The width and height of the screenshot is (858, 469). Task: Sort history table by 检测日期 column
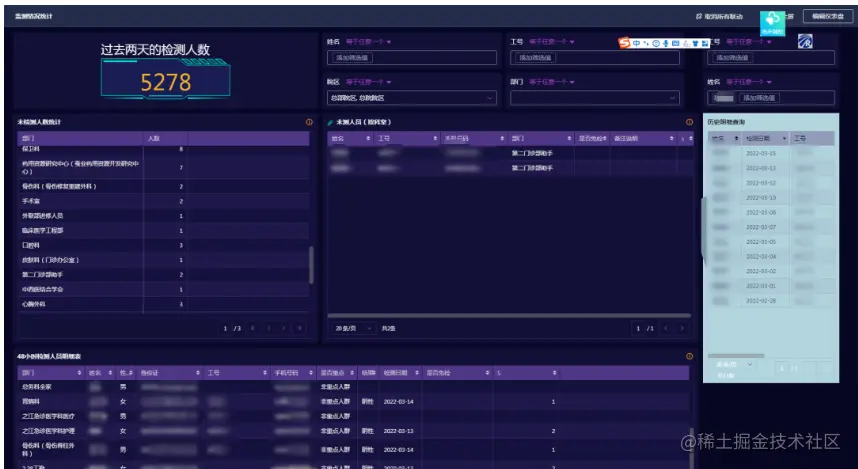784,139
